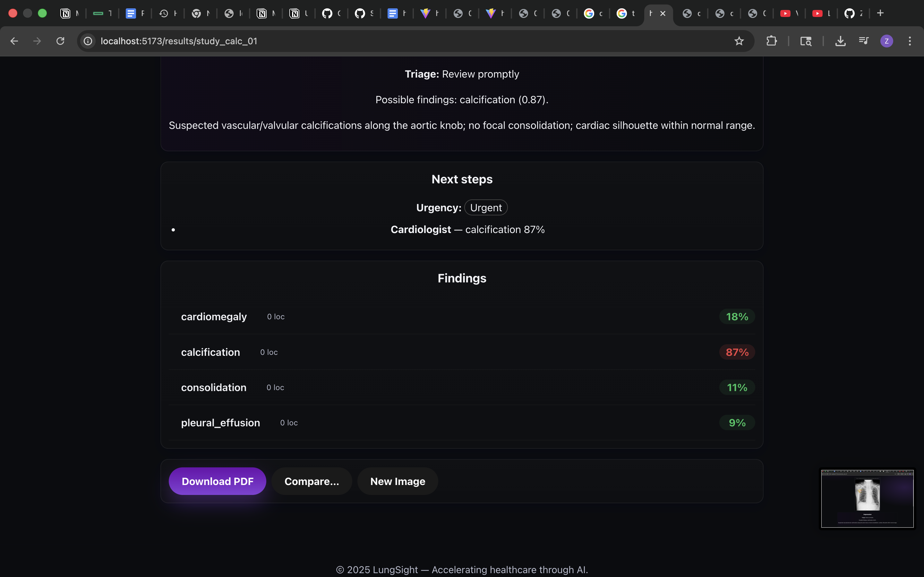Open the Compare... button
This screenshot has height=577, width=924.
point(312,481)
